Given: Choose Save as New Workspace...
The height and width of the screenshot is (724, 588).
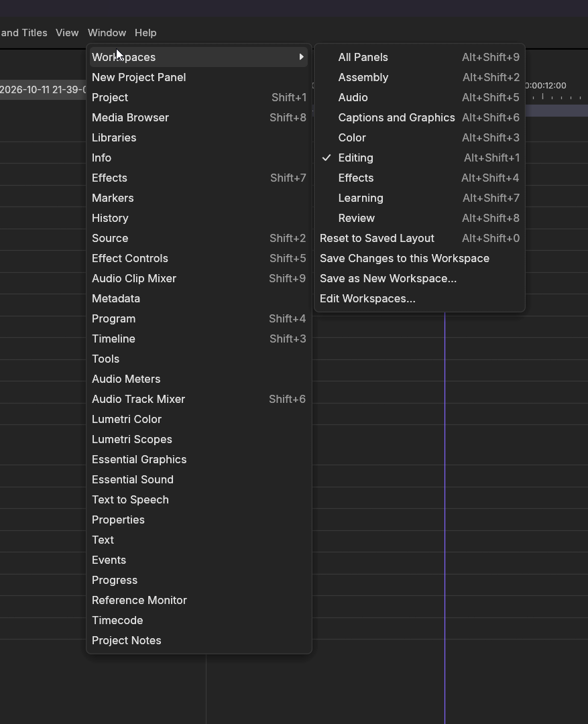Looking at the screenshot, I should coord(420,278).
